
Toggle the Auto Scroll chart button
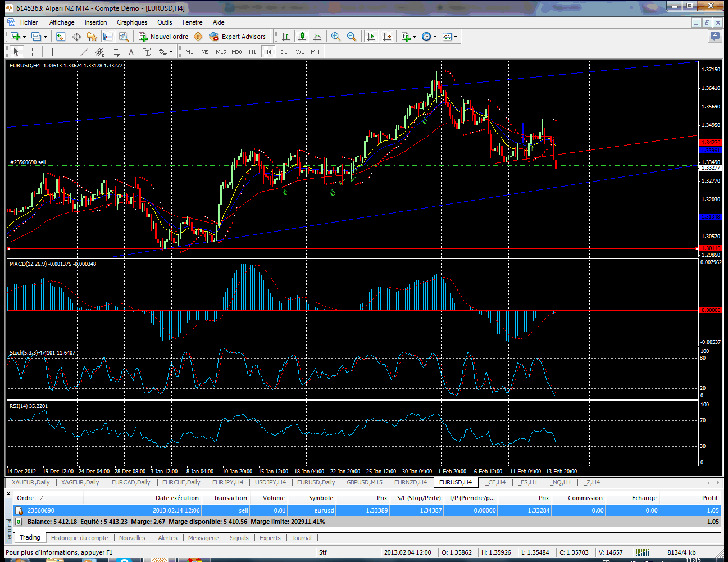point(371,37)
